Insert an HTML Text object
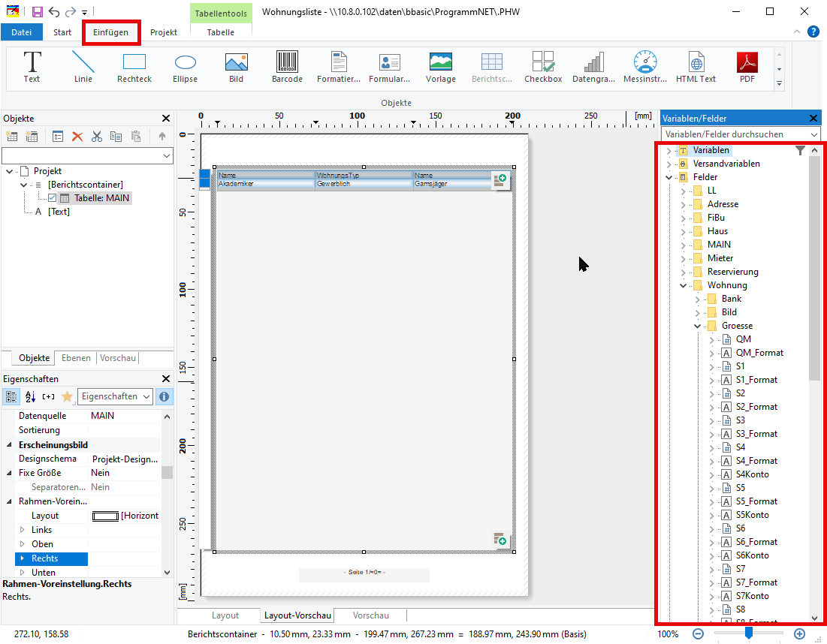The width and height of the screenshot is (827, 644). point(696,67)
